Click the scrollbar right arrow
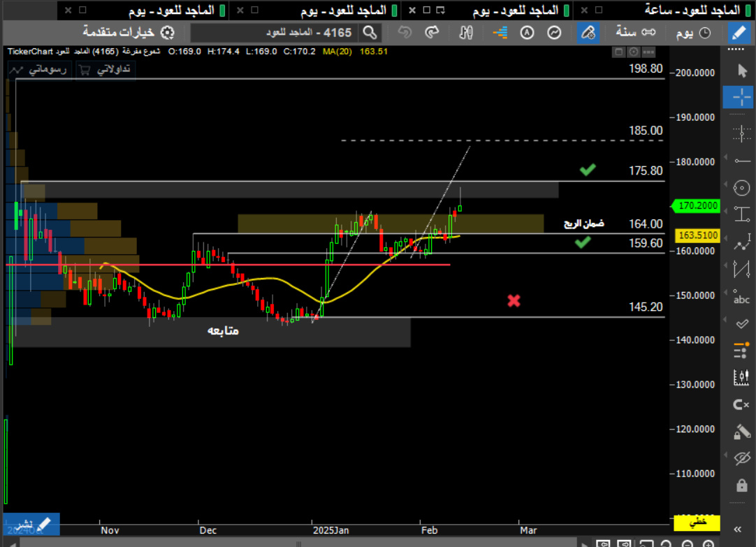The width and height of the screenshot is (756, 547). [585, 544]
